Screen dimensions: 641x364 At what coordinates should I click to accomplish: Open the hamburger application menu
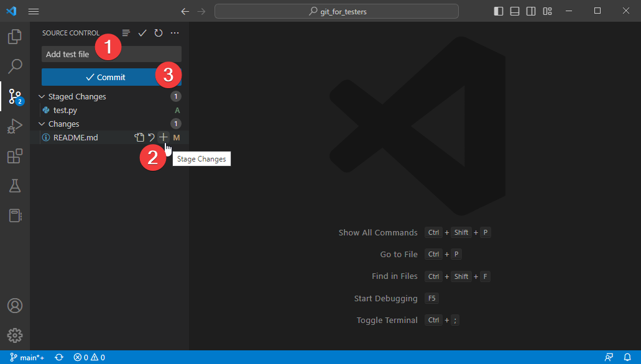coord(34,11)
